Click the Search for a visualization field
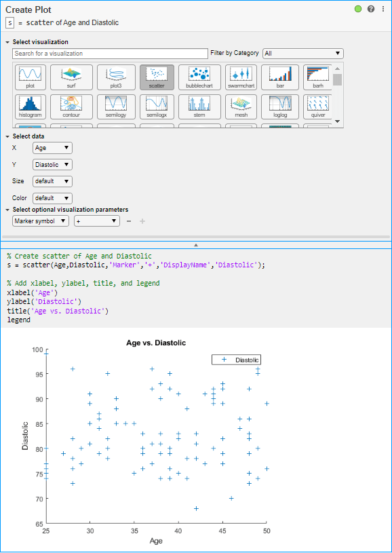Image resolution: width=392 pixels, height=553 pixels. 110,54
